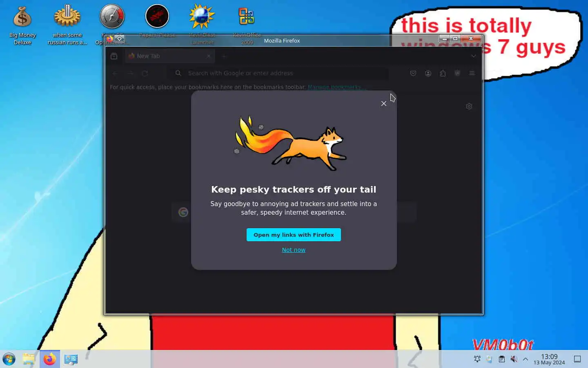The height and width of the screenshot is (368, 588).
Task: Switch to the New Tab tab
Action: coord(169,56)
